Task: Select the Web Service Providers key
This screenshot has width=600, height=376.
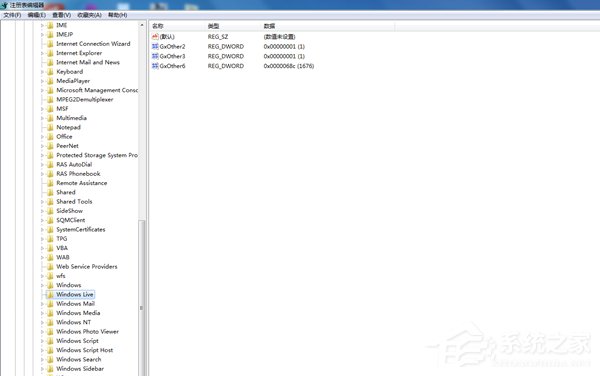Action: [x=86, y=267]
